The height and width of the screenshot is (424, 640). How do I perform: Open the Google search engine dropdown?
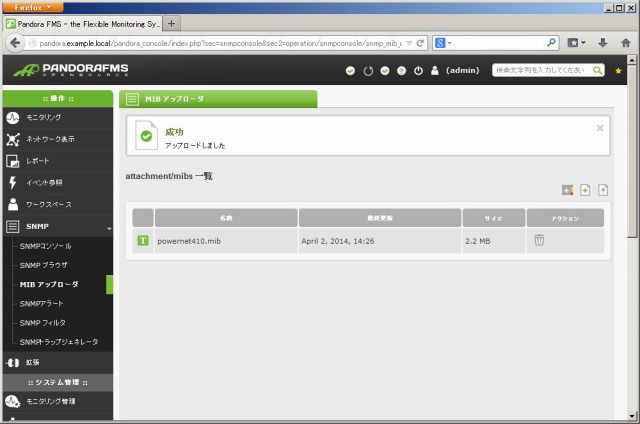pos(443,42)
